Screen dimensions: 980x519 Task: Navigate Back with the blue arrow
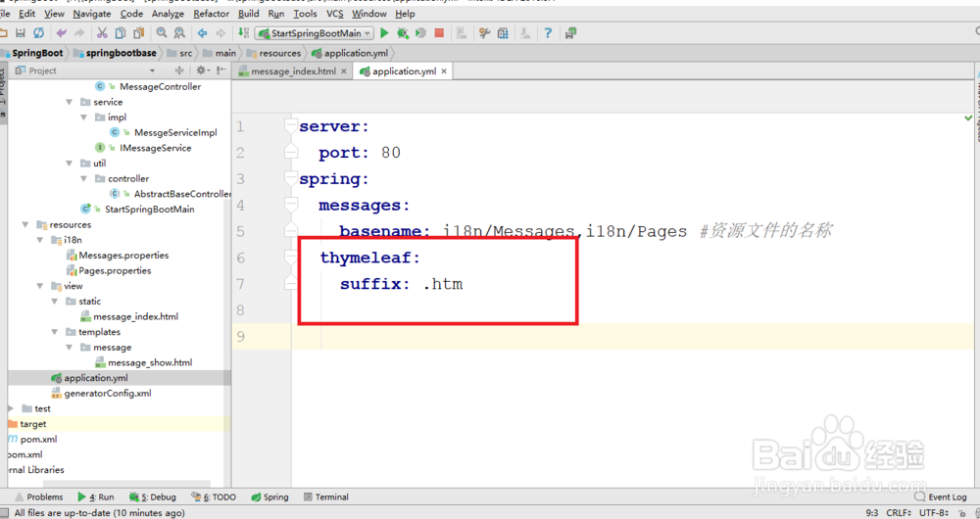point(203,33)
